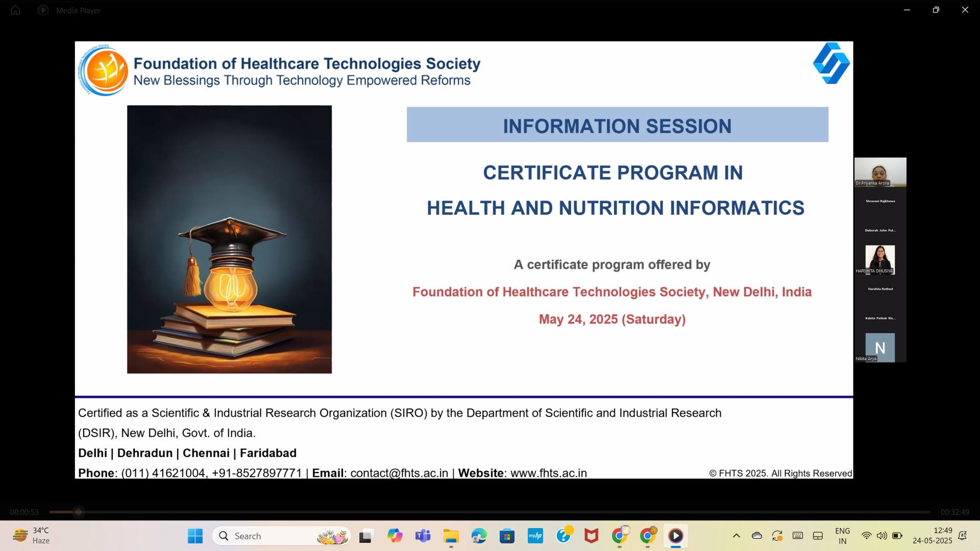Click the seek bar thumb near 00:00:53

[78, 512]
